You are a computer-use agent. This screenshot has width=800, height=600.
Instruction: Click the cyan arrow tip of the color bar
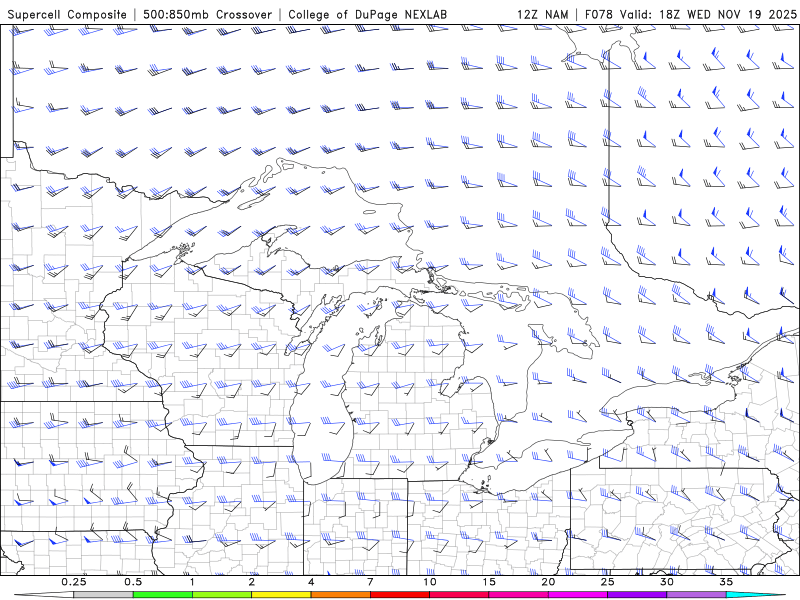(x=756, y=595)
